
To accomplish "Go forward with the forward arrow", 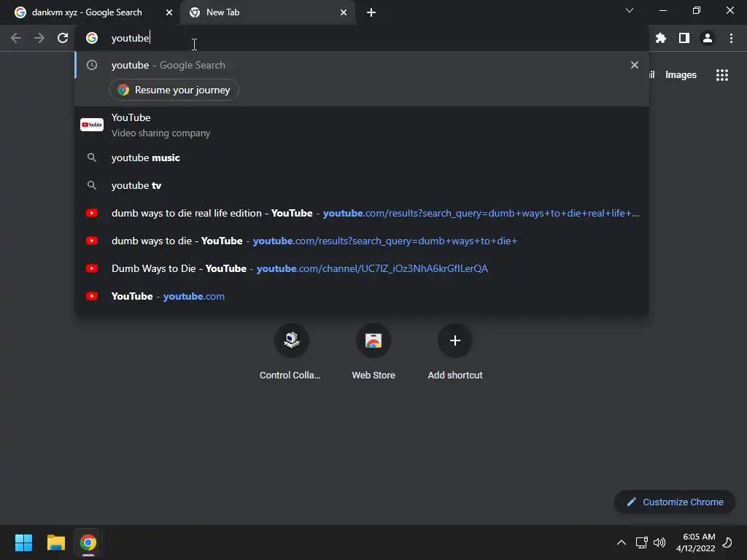I will tap(39, 38).
